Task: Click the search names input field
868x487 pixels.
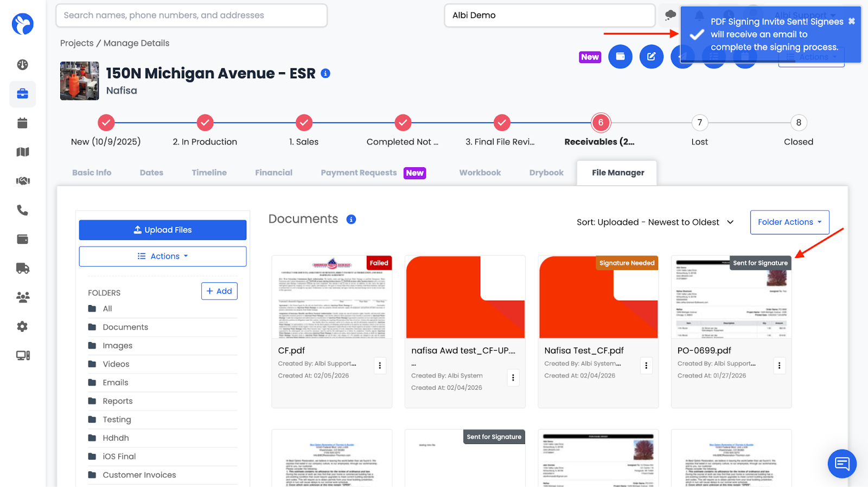Action: point(191,15)
